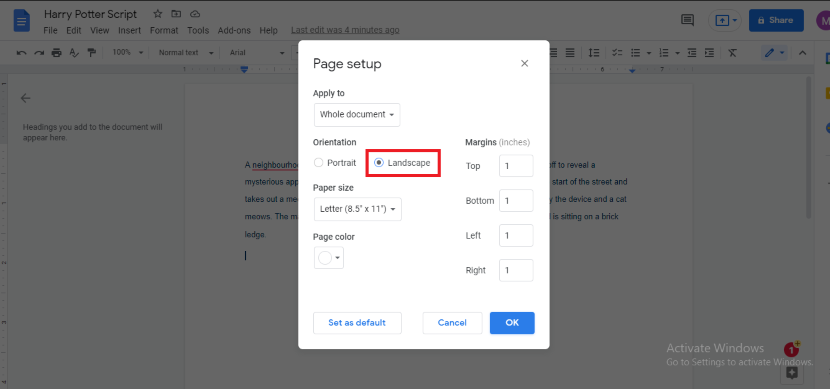
Task: Open the purple account avatar
Action: coord(823,21)
